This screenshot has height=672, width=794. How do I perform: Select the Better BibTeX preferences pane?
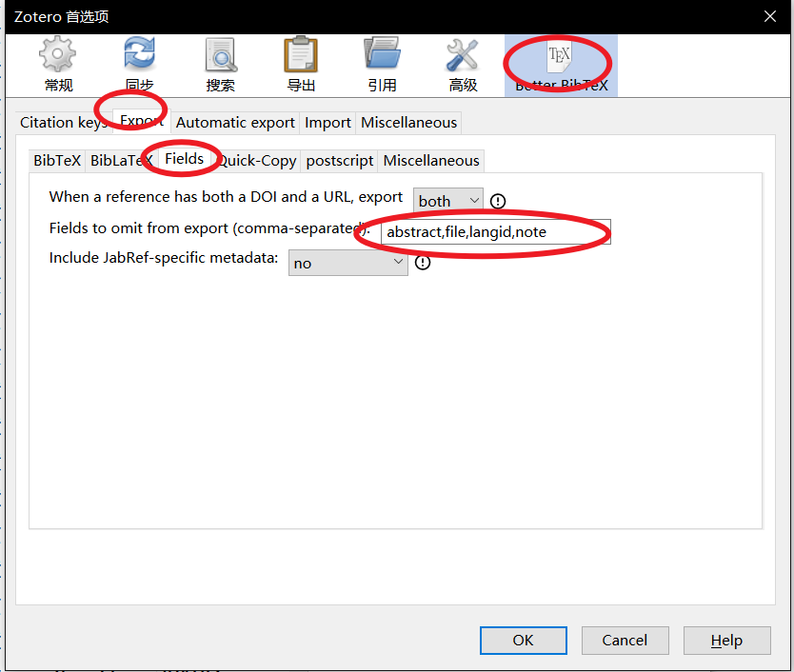[561, 65]
